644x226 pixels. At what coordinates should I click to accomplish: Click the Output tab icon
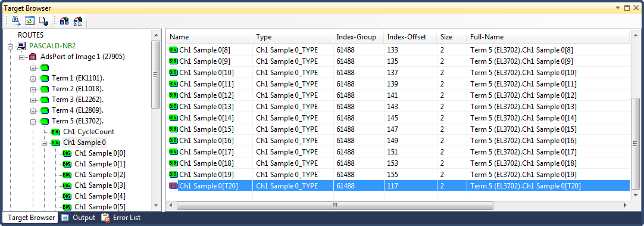click(x=65, y=218)
